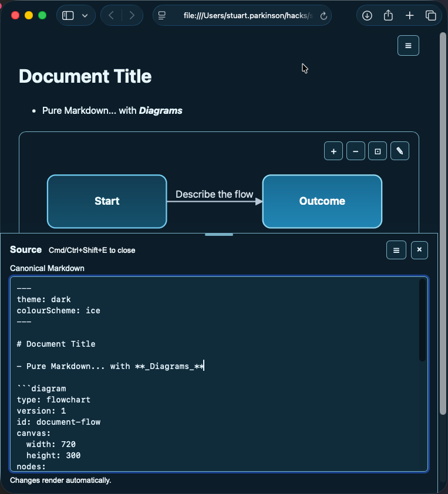Screen dimensions: 448x494
Task: Open the Share icon in toolbar
Action: [x=389, y=15]
